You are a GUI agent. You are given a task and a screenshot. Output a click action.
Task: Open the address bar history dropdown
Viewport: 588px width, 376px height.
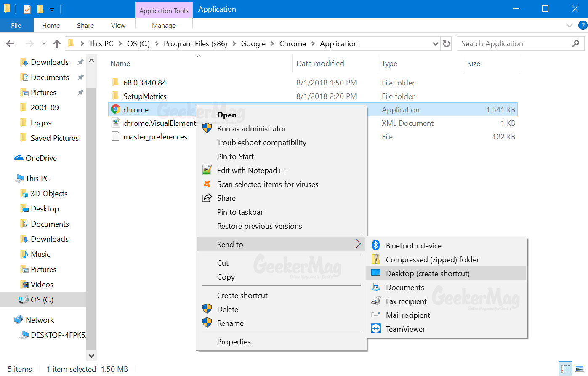point(435,43)
